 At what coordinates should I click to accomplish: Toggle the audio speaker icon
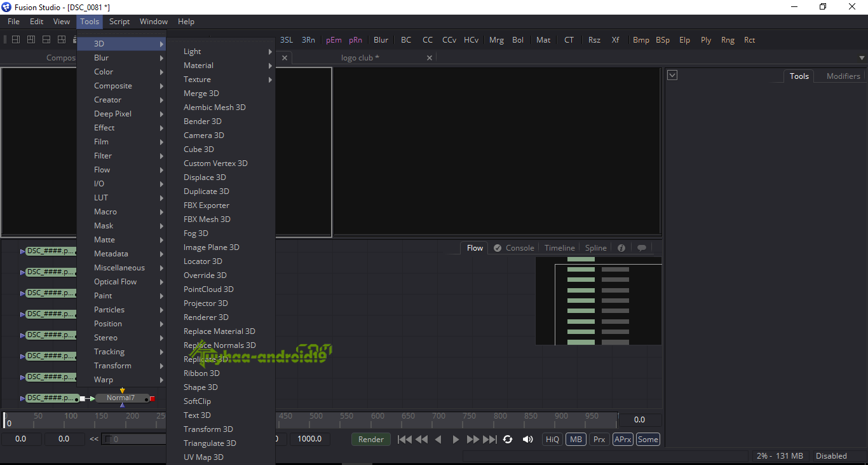click(x=527, y=439)
